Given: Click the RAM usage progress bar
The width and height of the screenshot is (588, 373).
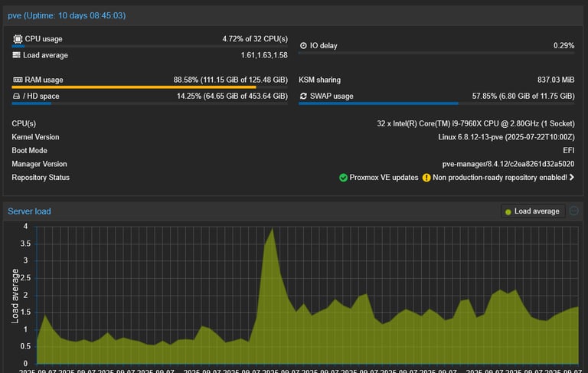Looking at the screenshot, I should click(149, 87).
